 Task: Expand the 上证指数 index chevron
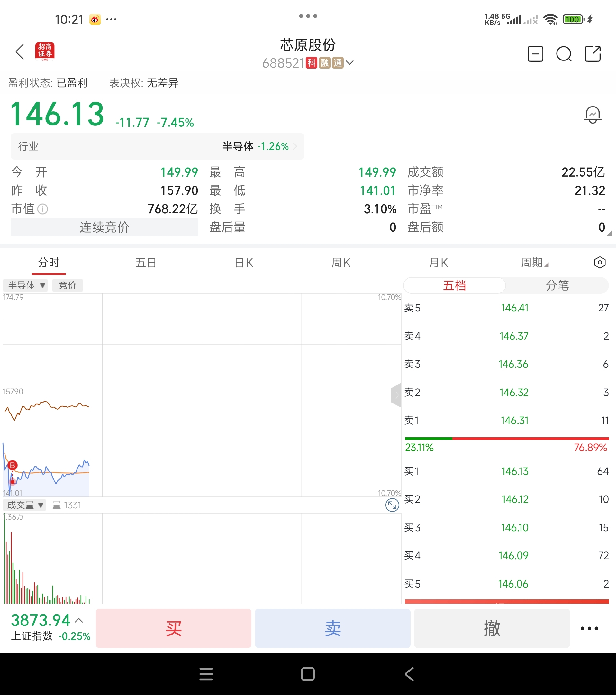(79, 620)
